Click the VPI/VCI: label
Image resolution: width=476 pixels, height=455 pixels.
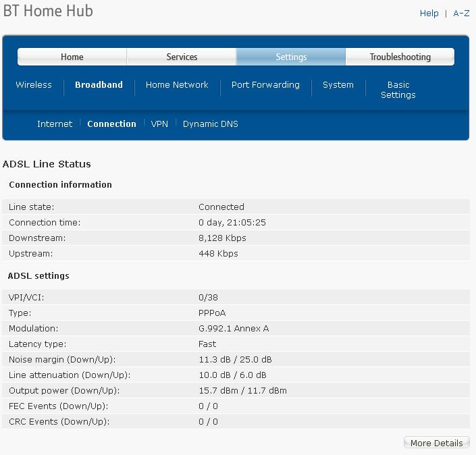(26, 298)
